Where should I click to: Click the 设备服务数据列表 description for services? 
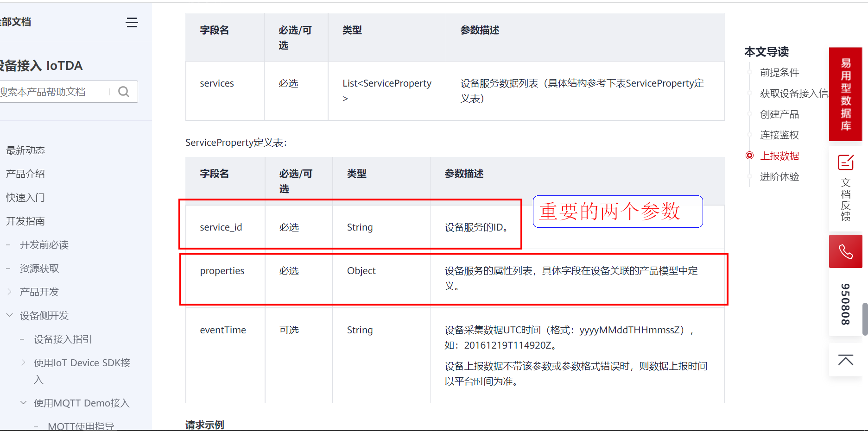coord(582,91)
